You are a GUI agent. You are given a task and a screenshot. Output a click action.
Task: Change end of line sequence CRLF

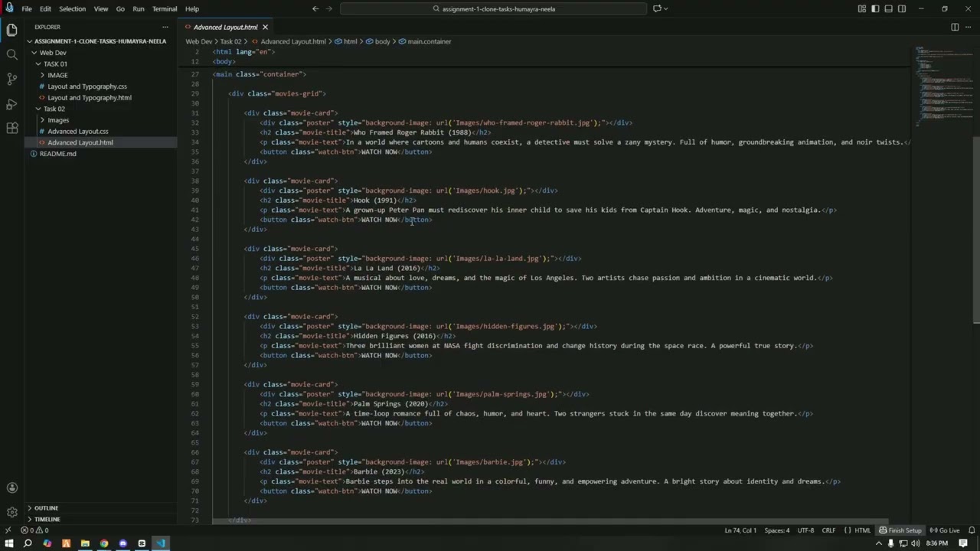point(828,530)
